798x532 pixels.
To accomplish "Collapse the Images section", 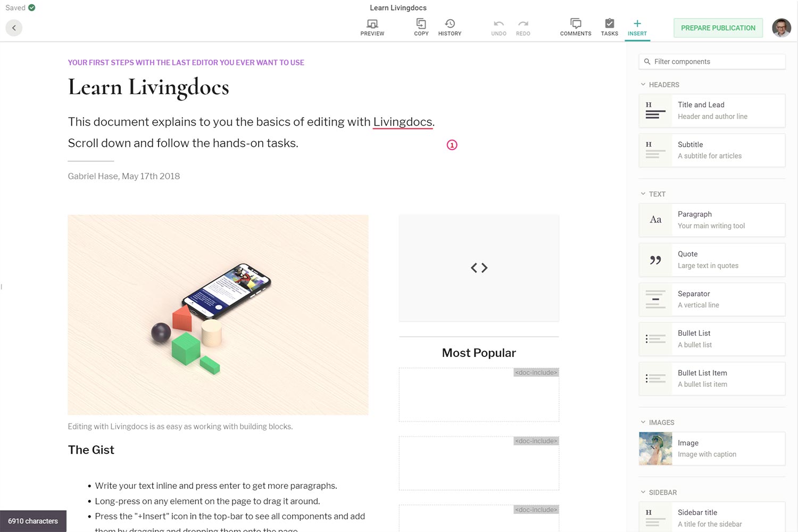I will click(643, 422).
